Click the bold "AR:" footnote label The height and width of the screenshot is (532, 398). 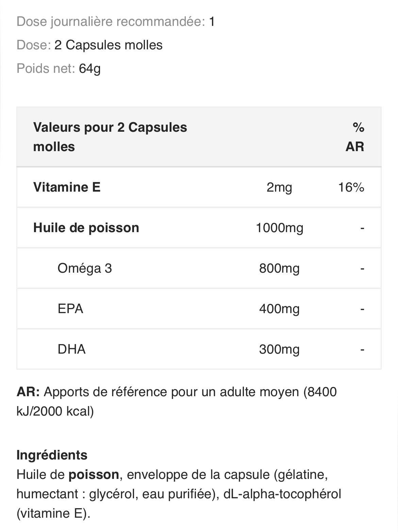tap(28, 392)
